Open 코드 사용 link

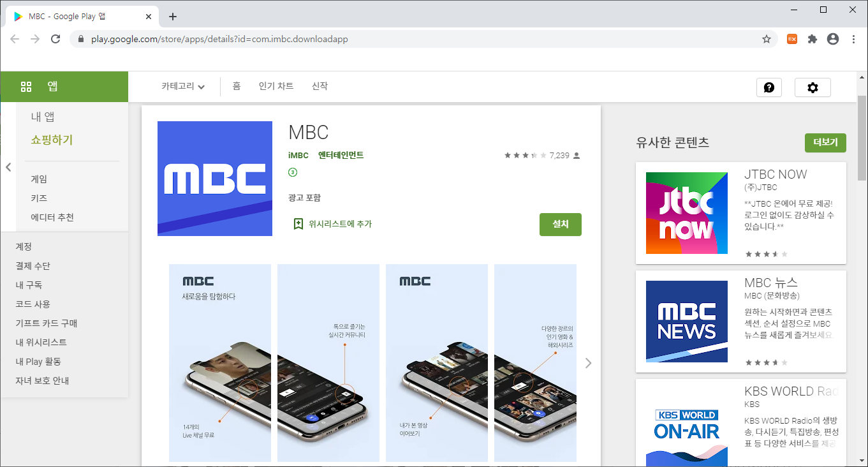33,304
